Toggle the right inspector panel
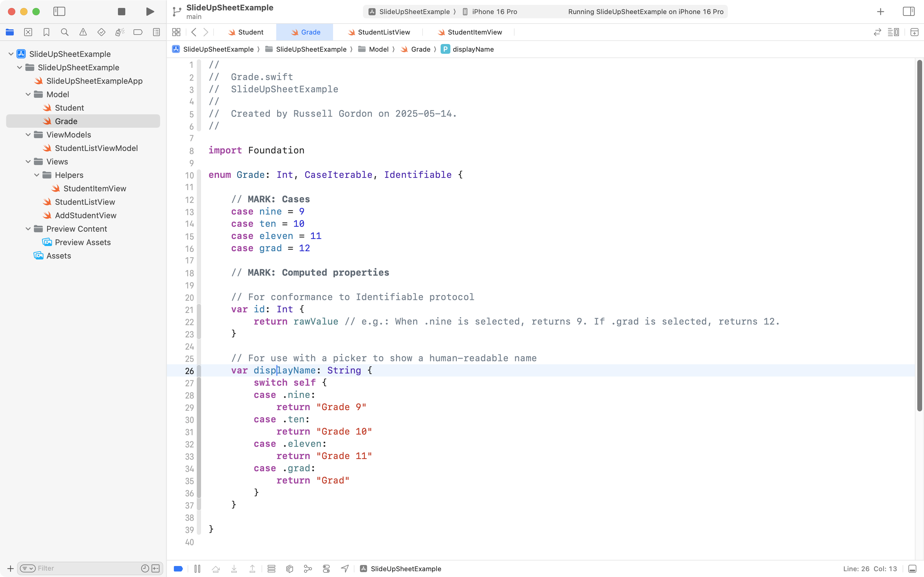 pyautogui.click(x=908, y=11)
